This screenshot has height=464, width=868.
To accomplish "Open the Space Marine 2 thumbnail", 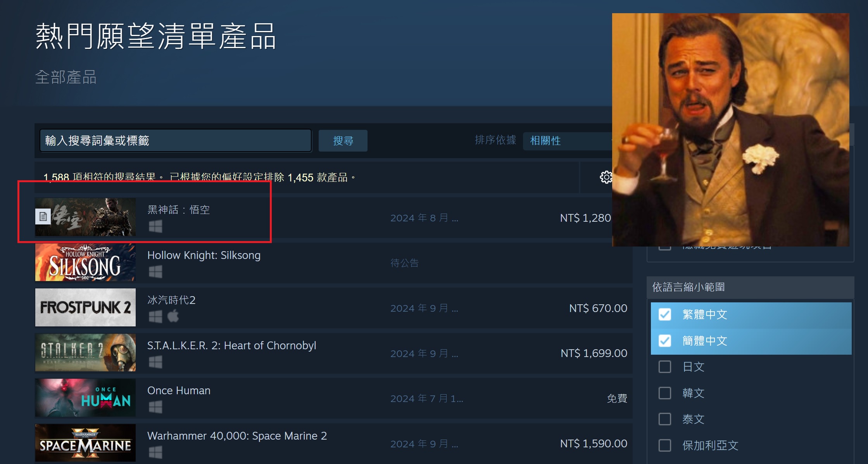I will click(x=85, y=443).
